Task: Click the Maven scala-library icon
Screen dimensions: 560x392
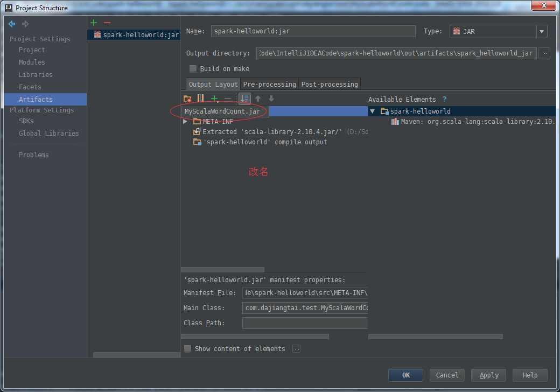Action: (395, 122)
